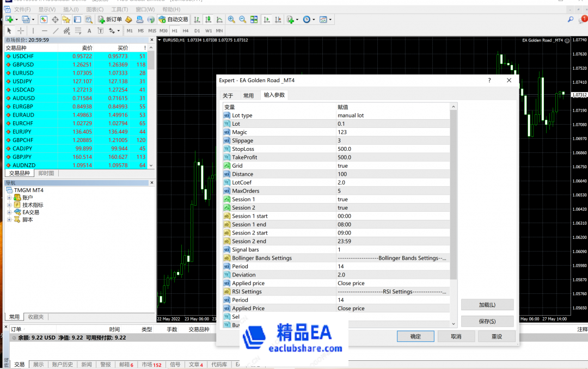The width and height of the screenshot is (588, 369).
Task: Switch timeframe to D1
Action: [x=197, y=30]
